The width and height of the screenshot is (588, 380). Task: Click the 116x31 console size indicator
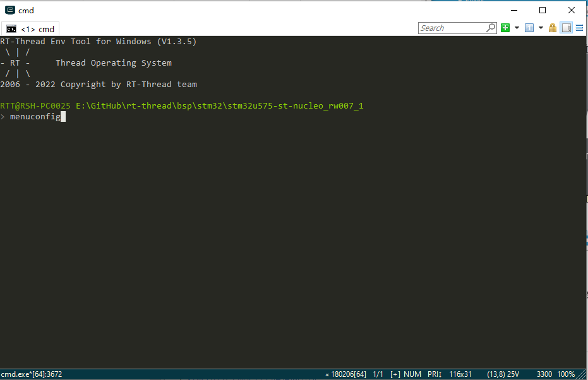pyautogui.click(x=460, y=374)
